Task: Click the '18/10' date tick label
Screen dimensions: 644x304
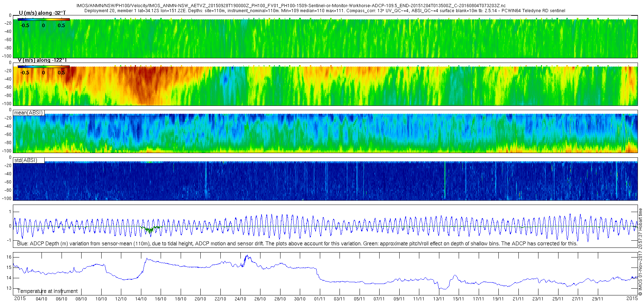Action: [x=181, y=299]
